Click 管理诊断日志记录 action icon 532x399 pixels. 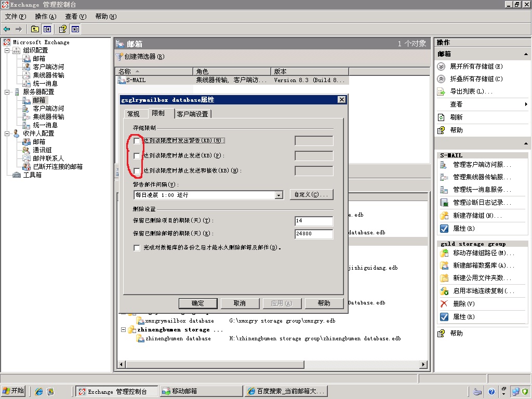click(x=444, y=203)
